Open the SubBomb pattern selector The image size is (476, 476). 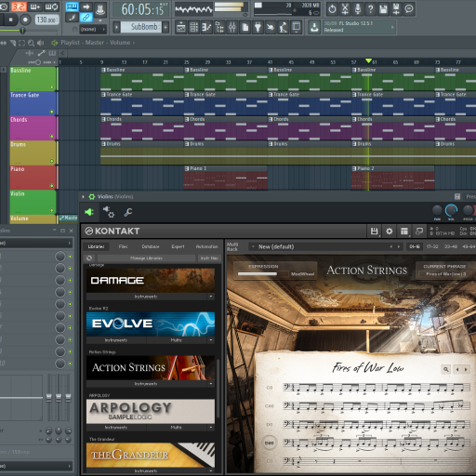pyautogui.click(x=141, y=27)
